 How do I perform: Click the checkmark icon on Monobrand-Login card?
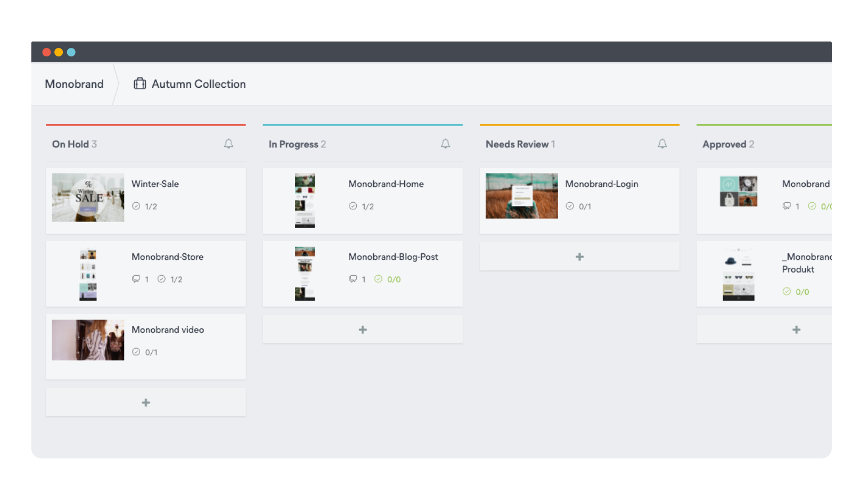[570, 206]
